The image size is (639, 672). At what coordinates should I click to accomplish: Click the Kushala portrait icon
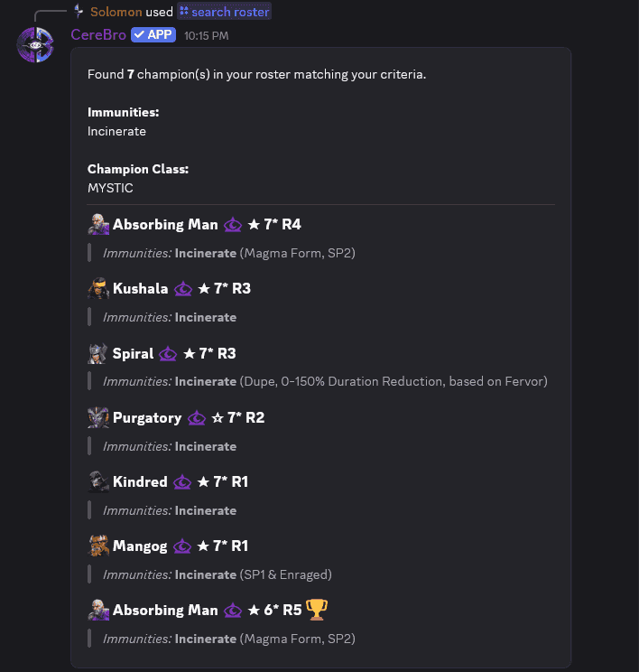[x=98, y=289]
